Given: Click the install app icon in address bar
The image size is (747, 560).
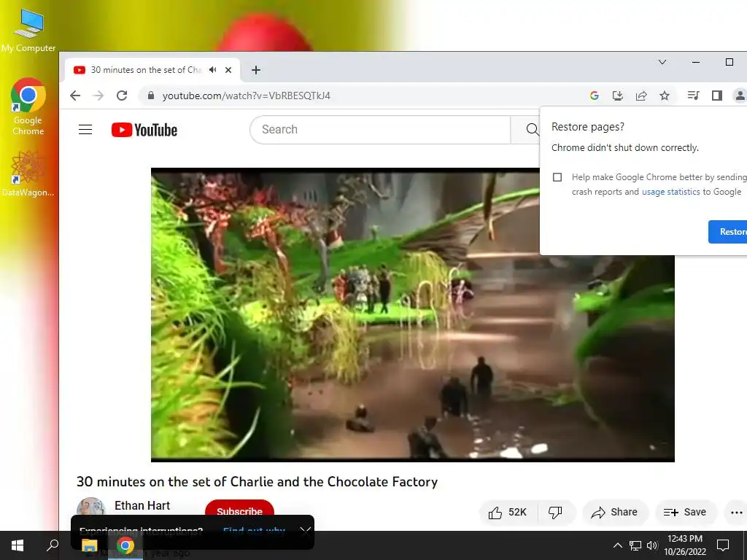Looking at the screenshot, I should (x=617, y=96).
